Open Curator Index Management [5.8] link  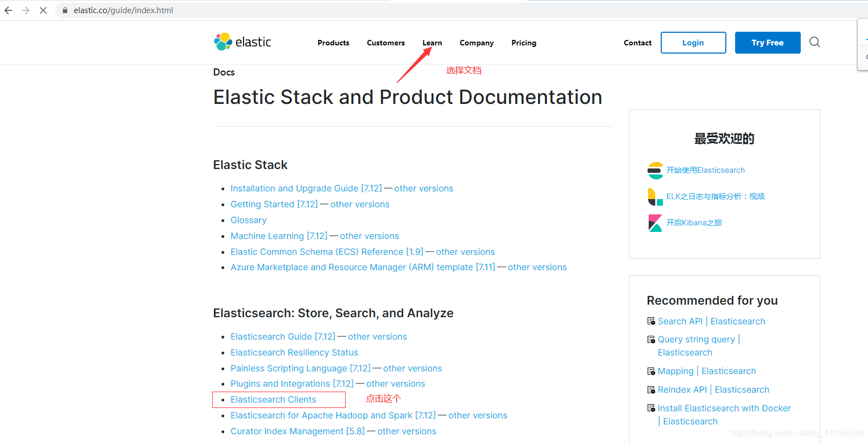pyautogui.click(x=297, y=431)
